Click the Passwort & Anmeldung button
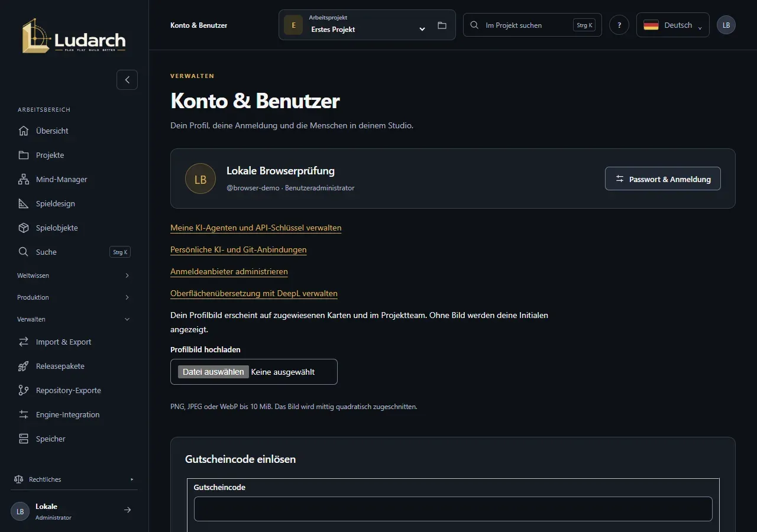Viewport: 757px width, 532px height. 663,179
